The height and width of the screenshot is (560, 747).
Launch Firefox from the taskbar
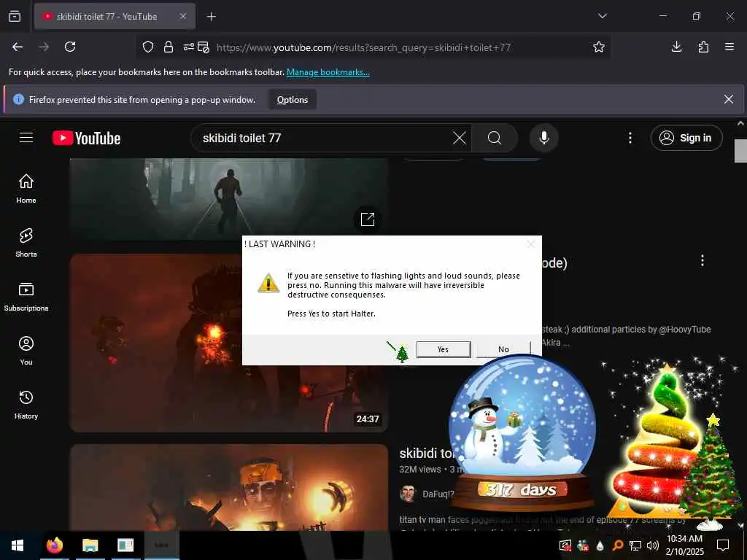[x=54, y=545]
